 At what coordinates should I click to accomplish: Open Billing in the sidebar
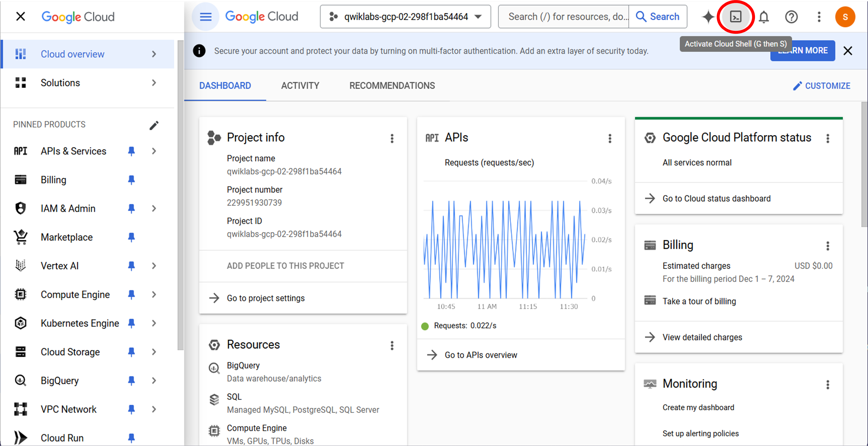(x=53, y=180)
